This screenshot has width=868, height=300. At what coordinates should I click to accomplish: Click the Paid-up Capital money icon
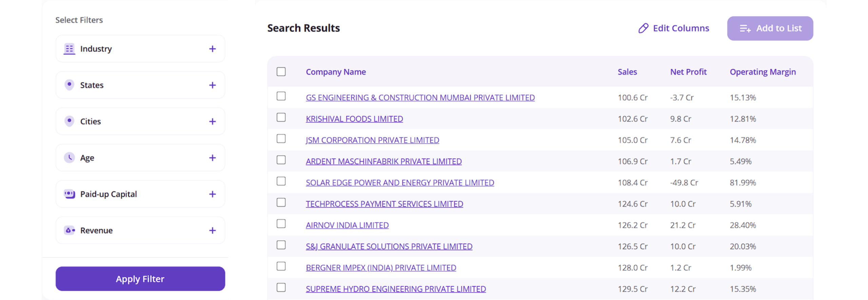(69, 194)
